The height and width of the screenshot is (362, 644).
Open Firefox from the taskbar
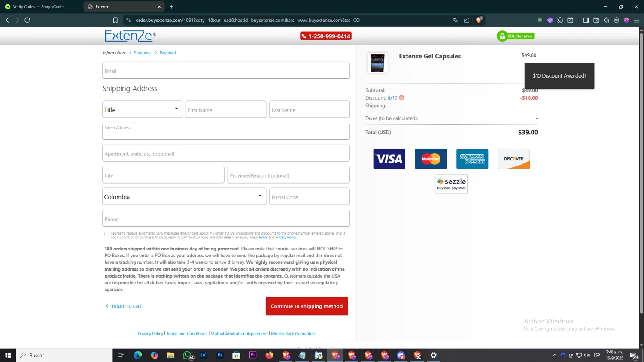coord(269,355)
